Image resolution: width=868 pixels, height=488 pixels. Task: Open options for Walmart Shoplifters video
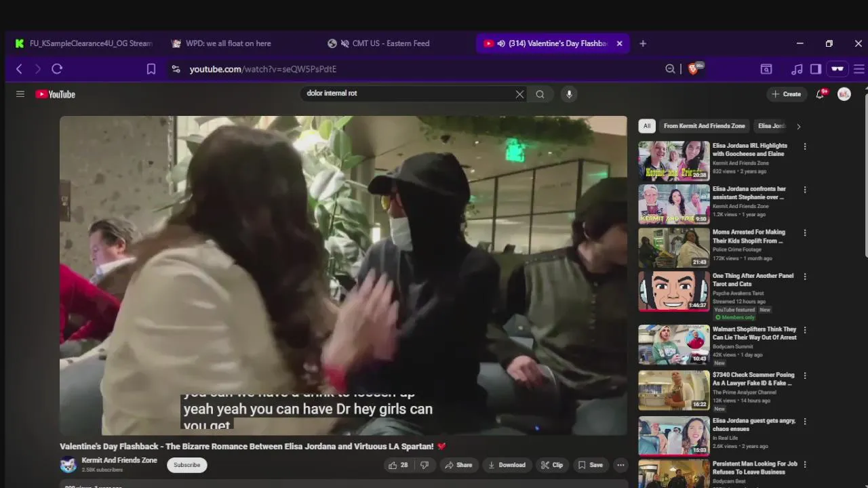tap(805, 330)
